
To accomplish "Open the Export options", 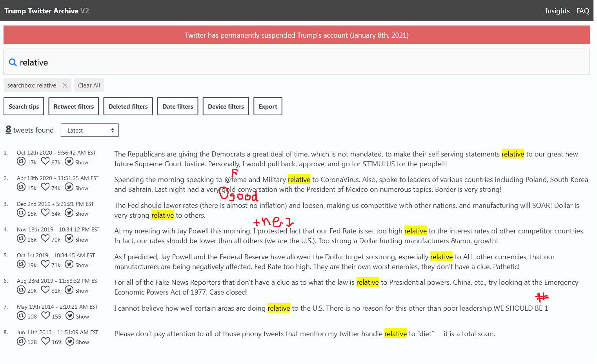I will [268, 106].
